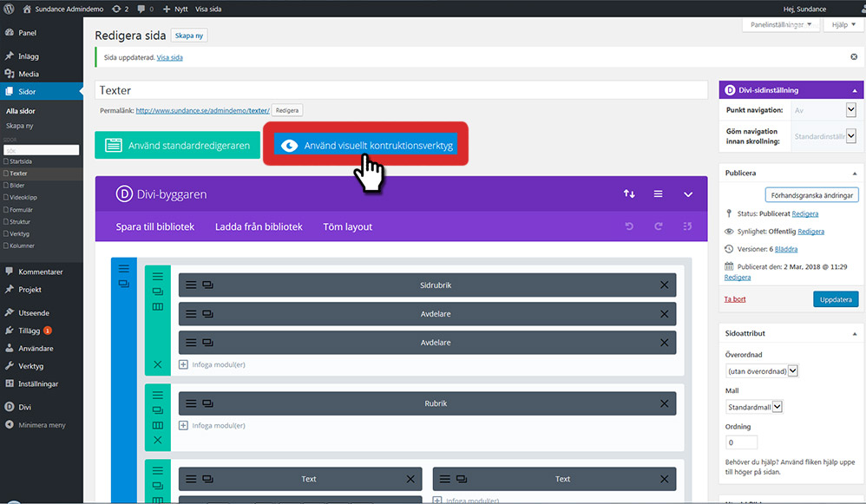The width and height of the screenshot is (866, 504).
Task: Click the redo icon in Divi builder
Action: coord(659,226)
